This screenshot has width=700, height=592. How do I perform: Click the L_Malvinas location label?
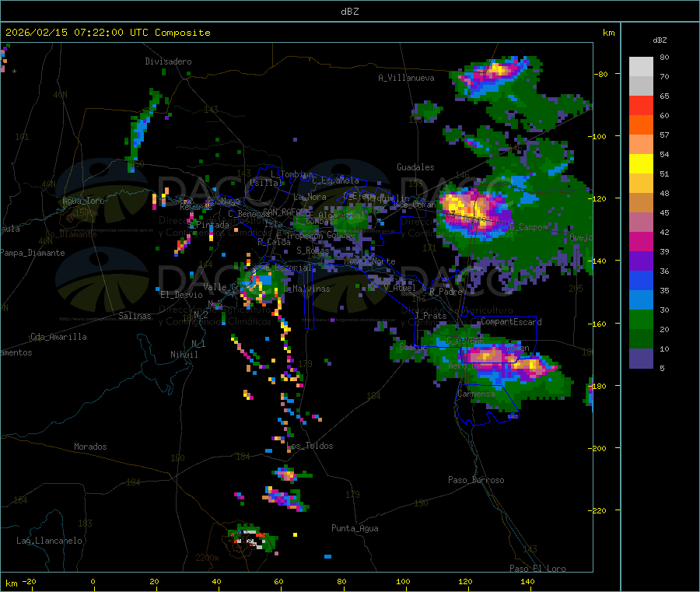click(x=306, y=289)
